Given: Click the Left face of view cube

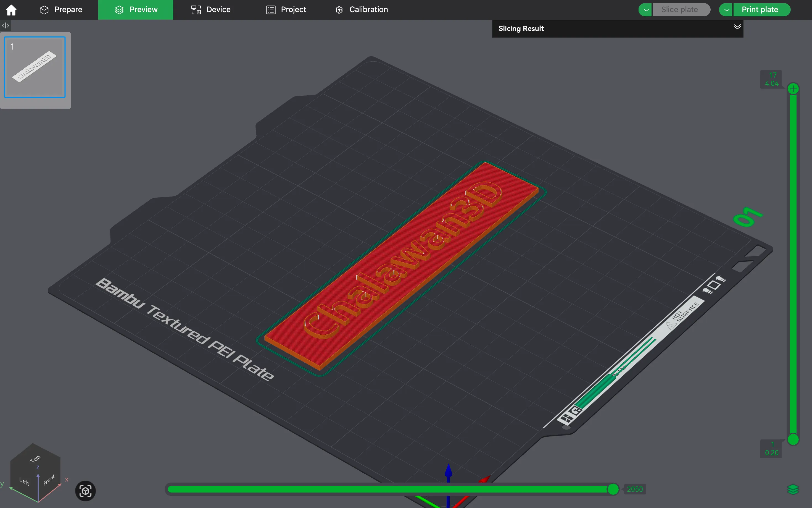Looking at the screenshot, I should [24, 481].
